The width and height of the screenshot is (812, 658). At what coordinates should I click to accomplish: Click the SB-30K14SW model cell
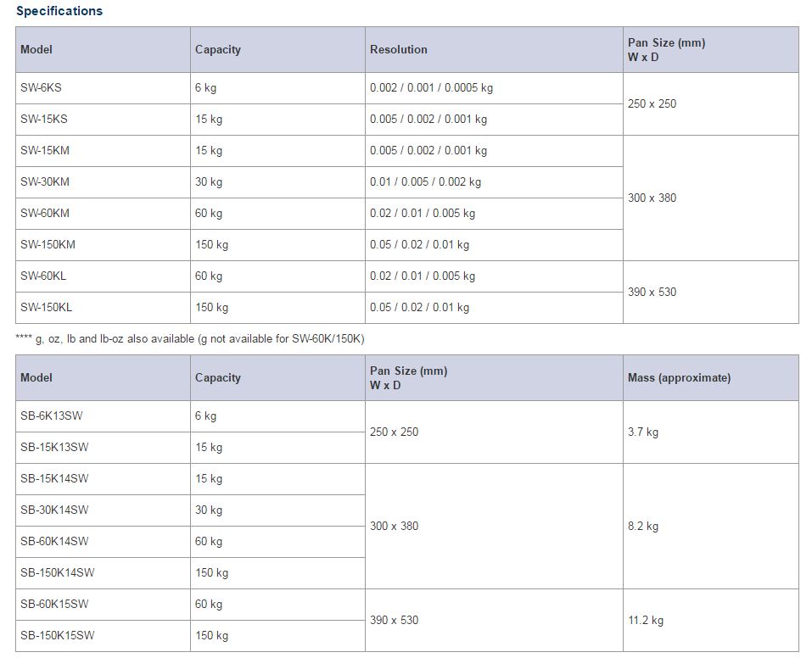103,510
